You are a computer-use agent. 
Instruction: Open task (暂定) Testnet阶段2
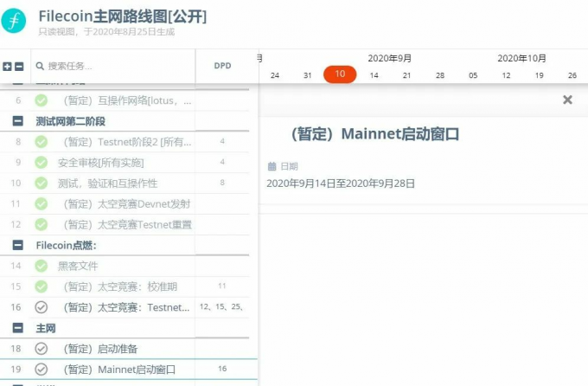click(127, 142)
